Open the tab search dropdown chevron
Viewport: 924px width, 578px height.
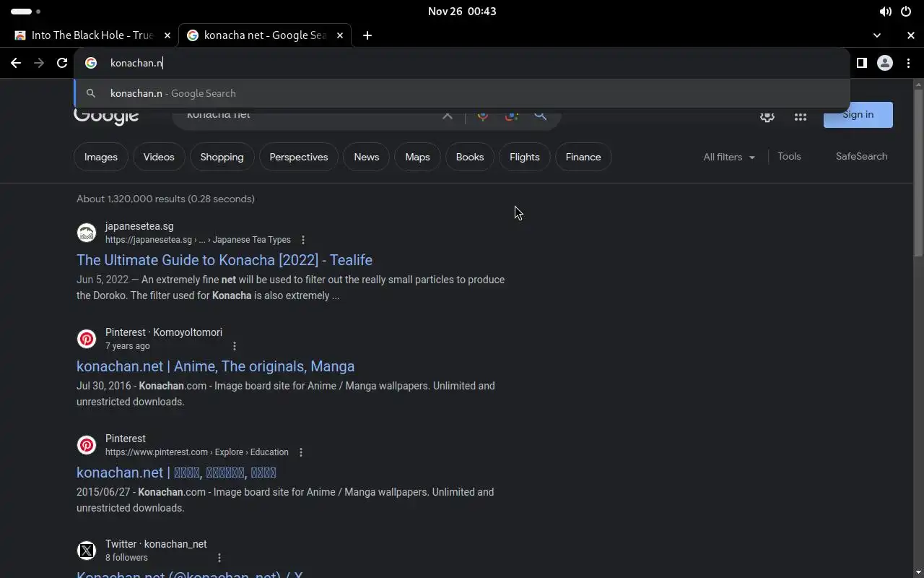coord(877,35)
